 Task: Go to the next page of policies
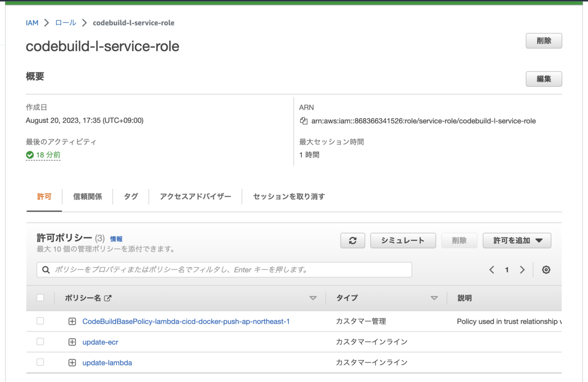pos(522,270)
